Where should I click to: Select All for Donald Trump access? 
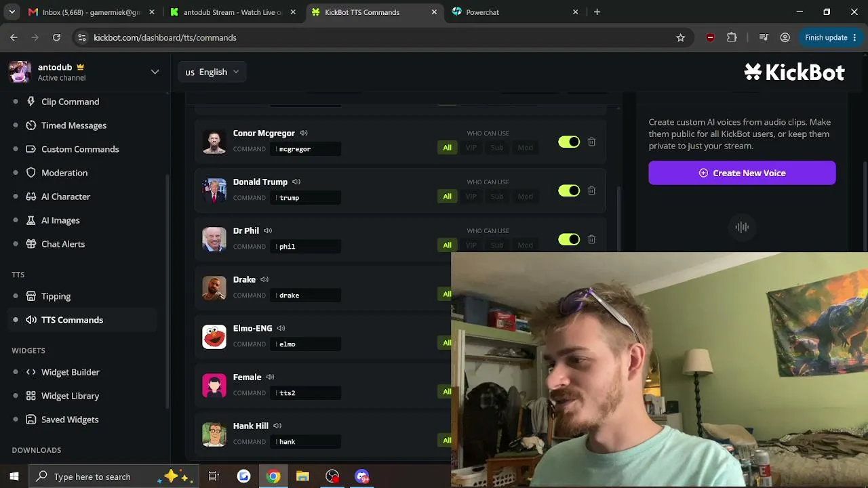click(x=447, y=197)
